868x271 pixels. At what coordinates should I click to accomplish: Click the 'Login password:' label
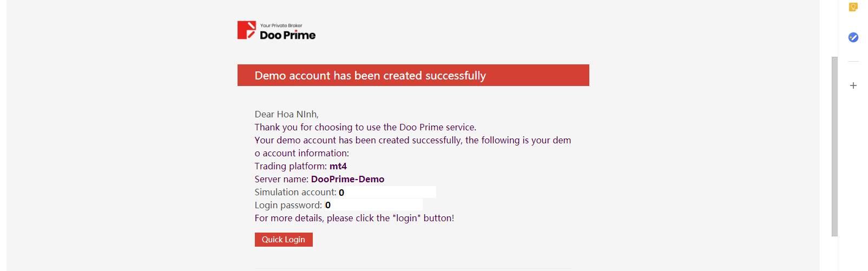(288, 205)
